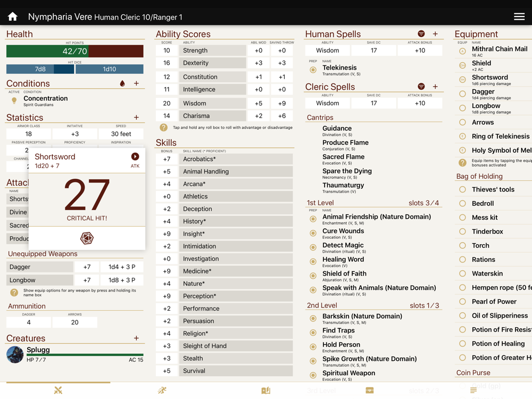Viewport: 532px width, 399px height.
Task: Toggle equip on Shield
Action: 462,65
